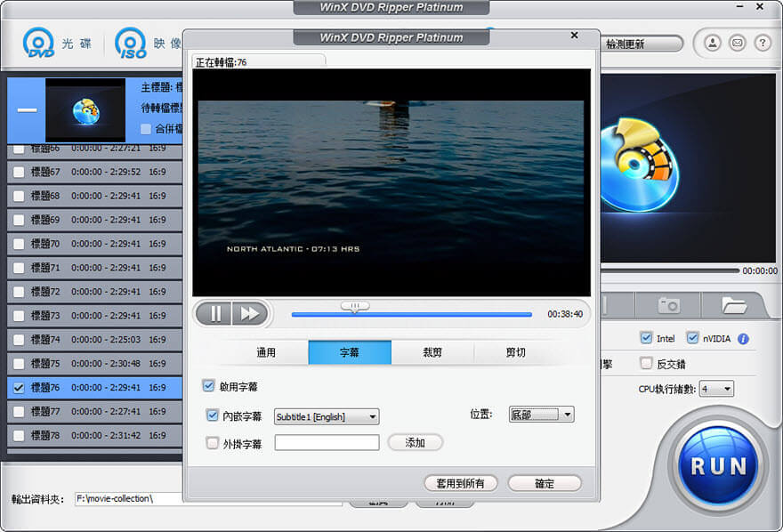Viewport: 783px width, 532px height.
Task: Open the 剪切 tab
Action: pos(515,352)
